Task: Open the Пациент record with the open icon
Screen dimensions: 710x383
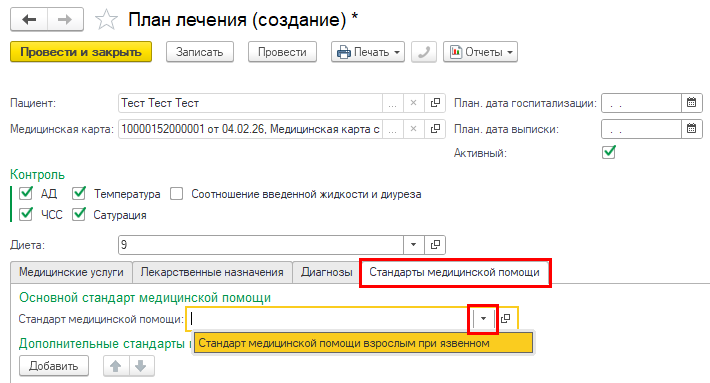Action: (435, 103)
